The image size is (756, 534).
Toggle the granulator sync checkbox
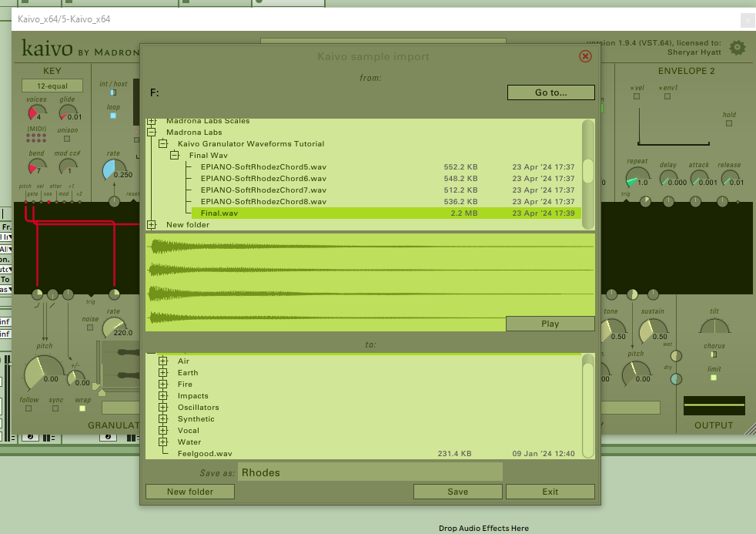(x=55, y=408)
